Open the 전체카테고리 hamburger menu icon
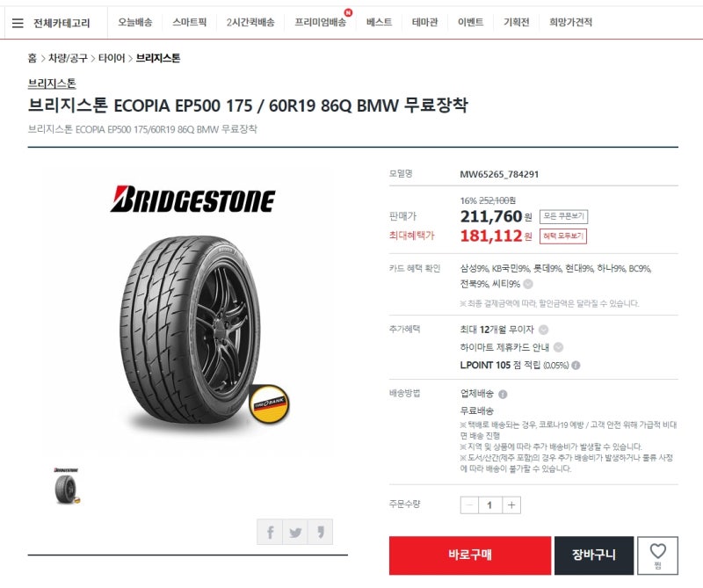This screenshot has height=588, width=703. (x=18, y=23)
